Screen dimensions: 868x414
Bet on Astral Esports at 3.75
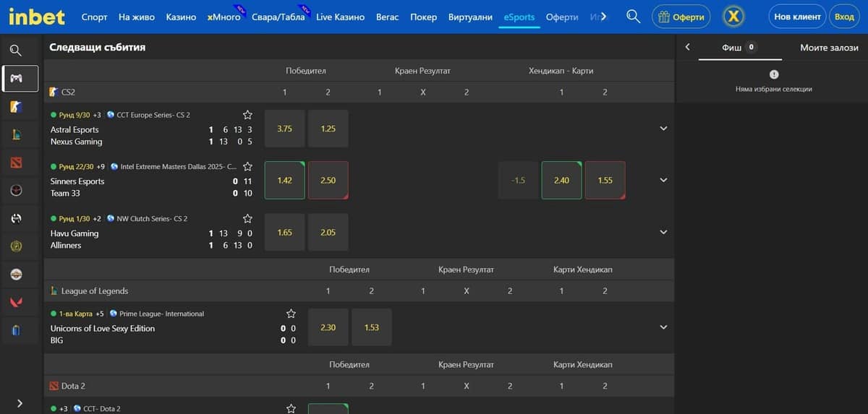(x=285, y=129)
